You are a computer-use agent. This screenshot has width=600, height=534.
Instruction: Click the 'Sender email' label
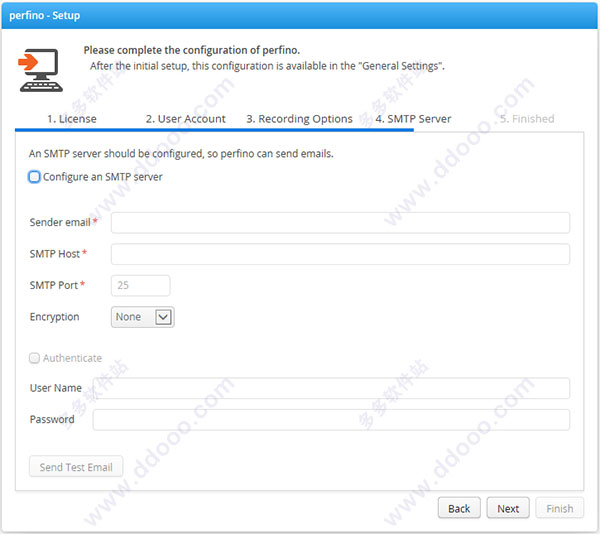[x=60, y=222]
